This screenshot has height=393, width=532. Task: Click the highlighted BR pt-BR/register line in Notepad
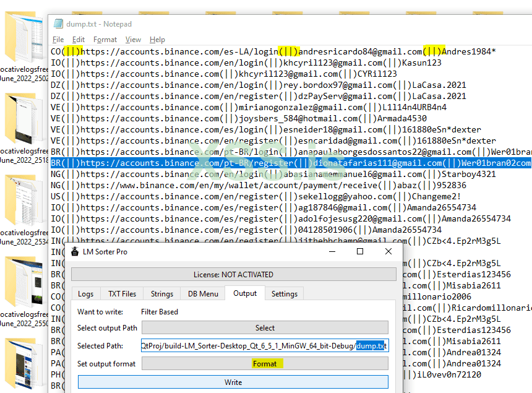coord(291,163)
